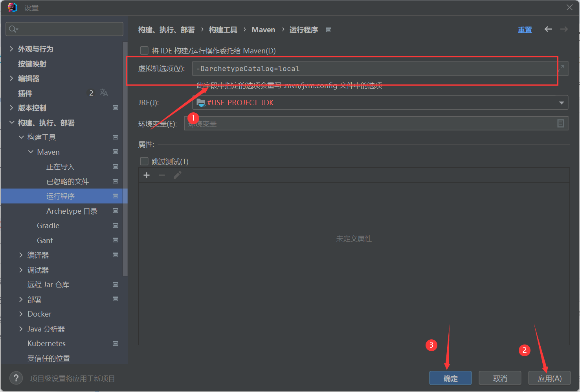Select Gant in settings tree
Image resolution: width=580 pixels, height=392 pixels.
point(45,240)
